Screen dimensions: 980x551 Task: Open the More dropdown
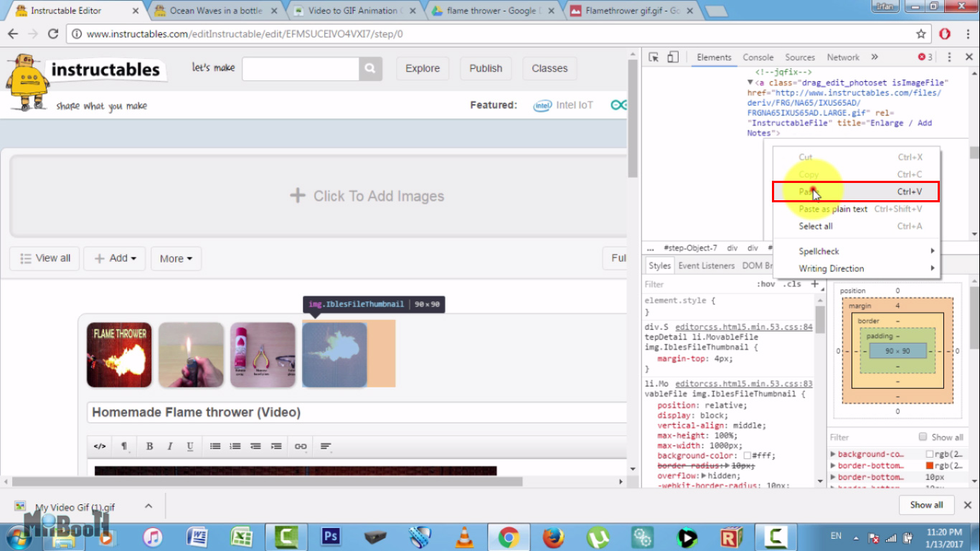coord(176,258)
